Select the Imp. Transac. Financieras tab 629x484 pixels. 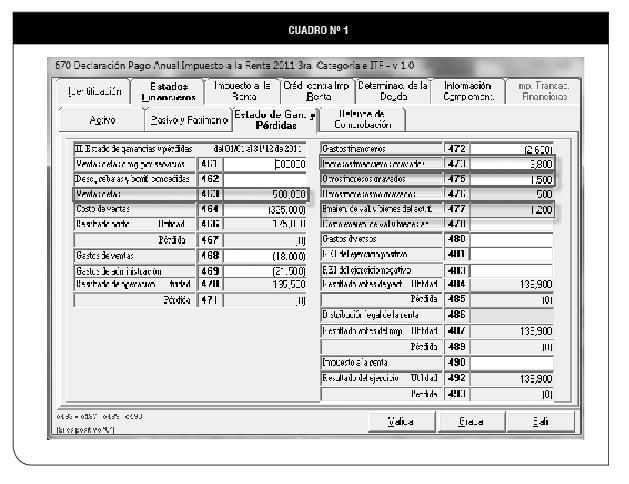[543, 91]
